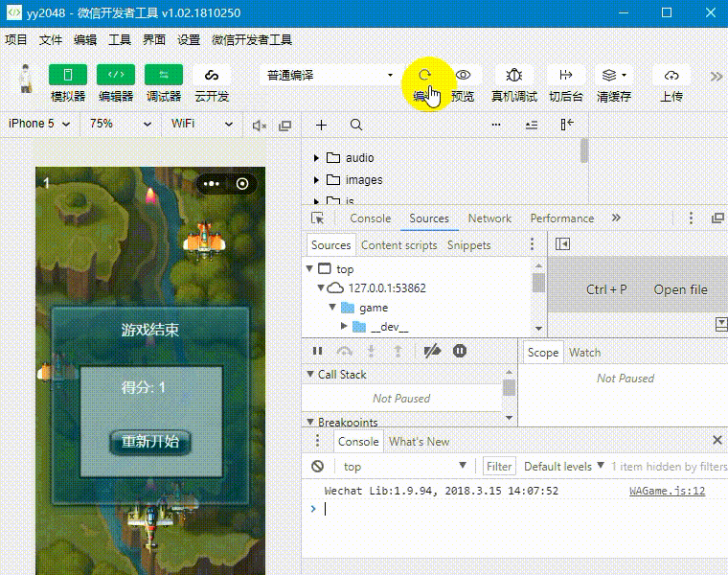Screen dimensions: 728x575
Task: Open console context top dropdown
Action: [404, 466]
